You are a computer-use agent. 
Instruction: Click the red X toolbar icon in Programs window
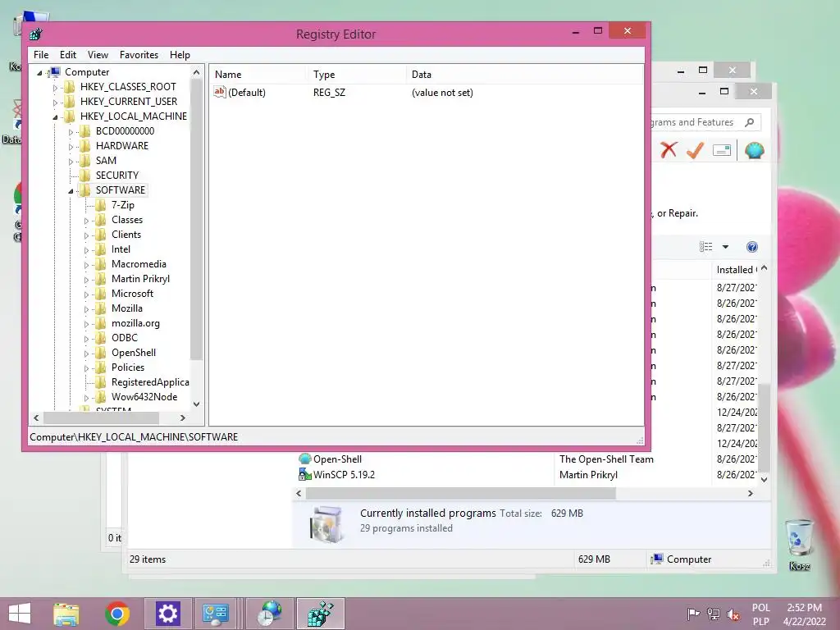(669, 150)
